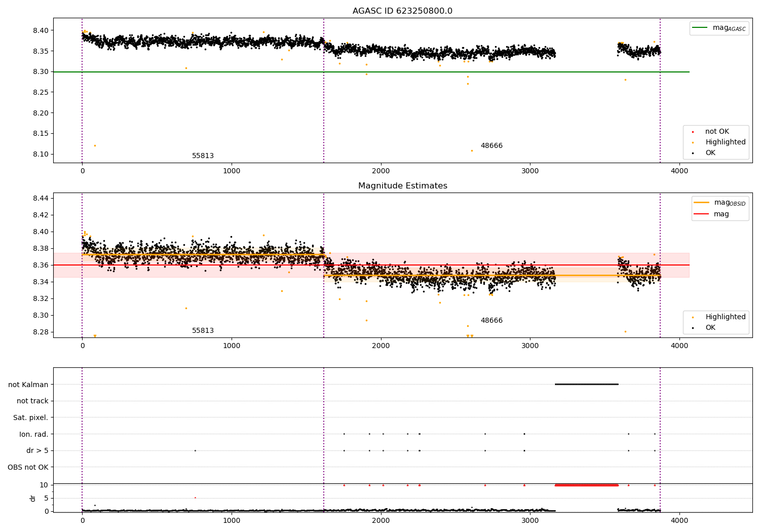This screenshot has width=760, height=532.
Task: Click the 8.15 y-axis tick label
Action: pos(40,134)
